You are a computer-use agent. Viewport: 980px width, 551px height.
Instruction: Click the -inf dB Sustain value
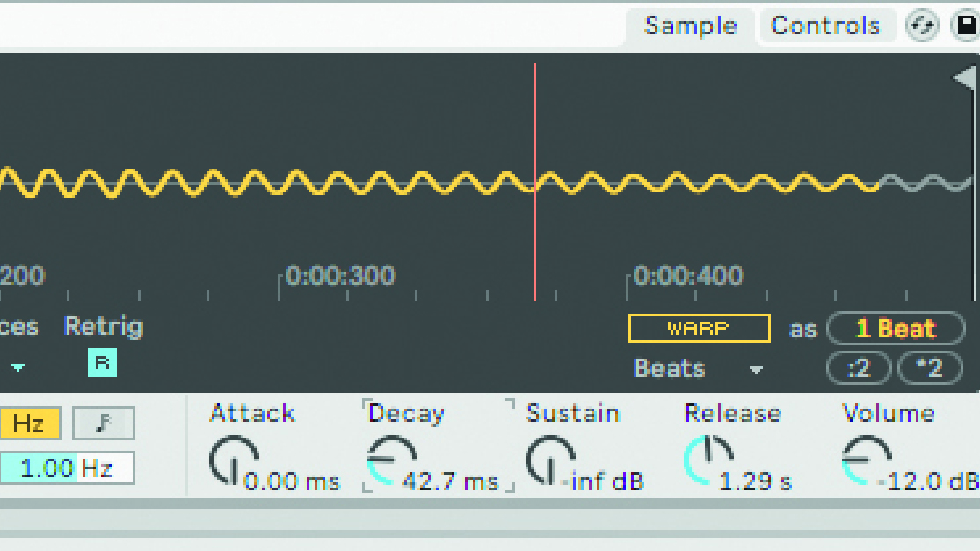click(602, 482)
